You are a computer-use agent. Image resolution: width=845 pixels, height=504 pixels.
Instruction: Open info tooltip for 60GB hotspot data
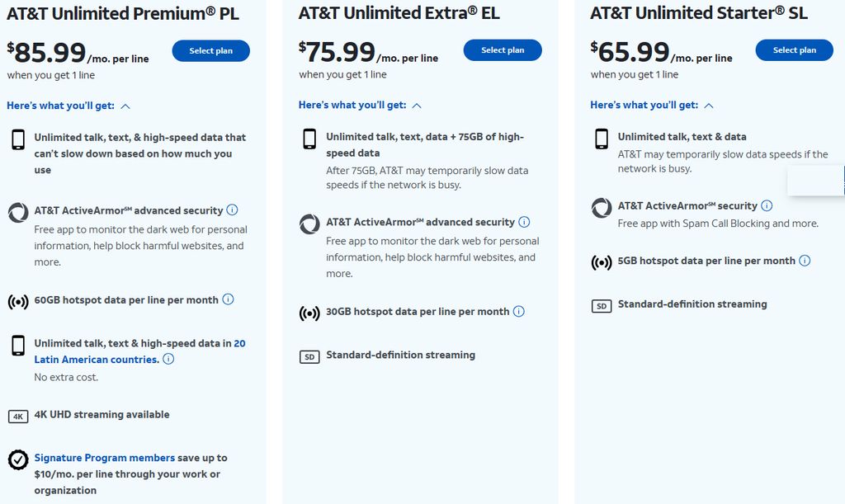[229, 299]
